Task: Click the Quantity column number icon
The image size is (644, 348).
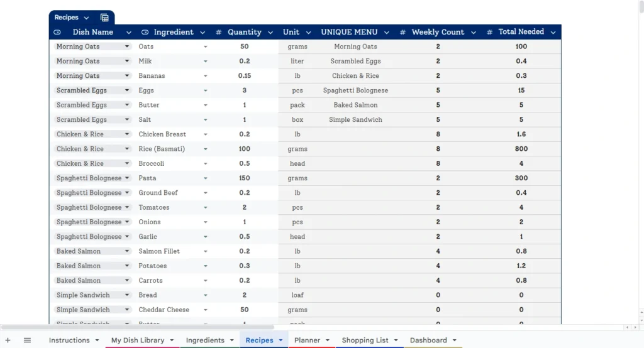Action: 218,32
